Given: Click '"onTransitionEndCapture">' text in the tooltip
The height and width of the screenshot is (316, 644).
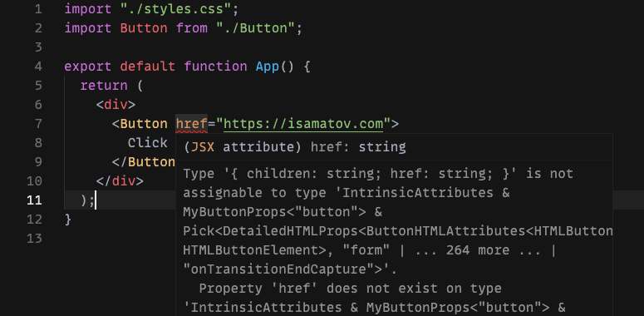Looking at the screenshot, I should (x=287, y=269).
